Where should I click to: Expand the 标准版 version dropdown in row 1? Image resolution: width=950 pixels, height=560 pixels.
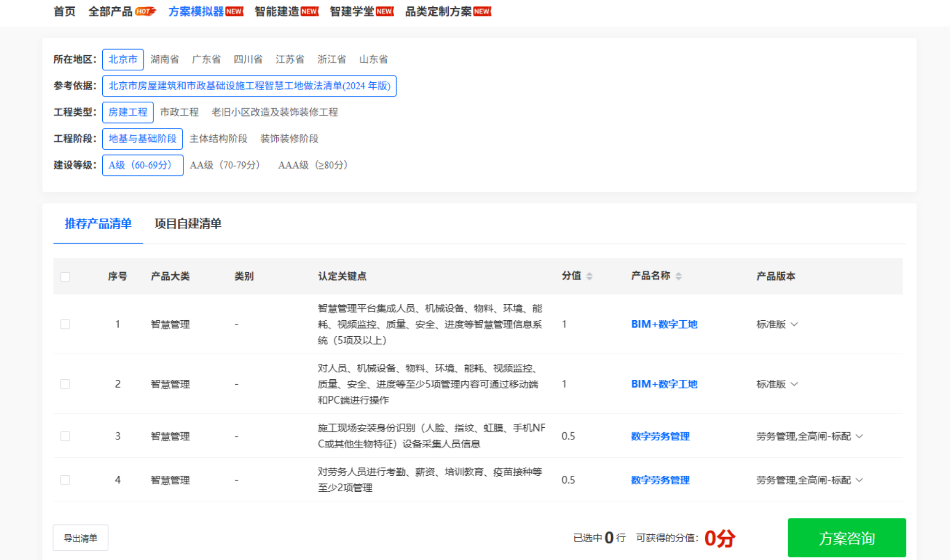point(777,324)
